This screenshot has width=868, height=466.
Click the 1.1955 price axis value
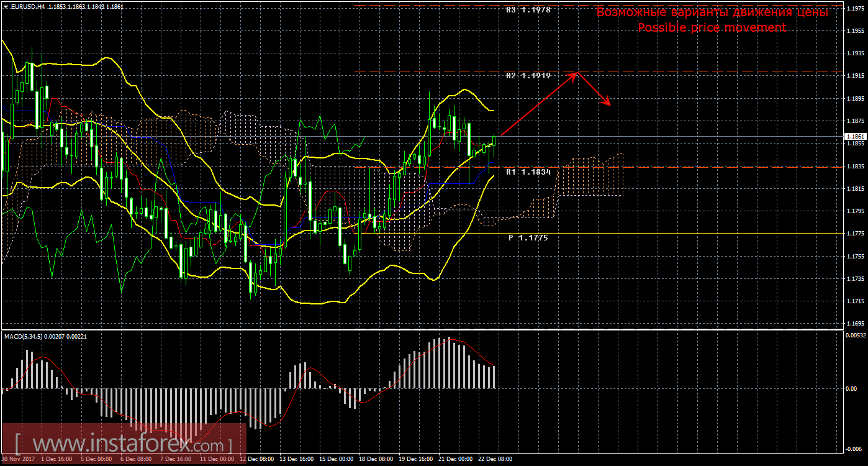(855, 30)
